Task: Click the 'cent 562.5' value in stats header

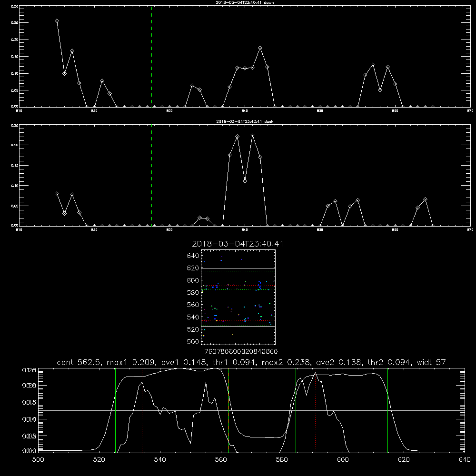Action: (x=79, y=362)
